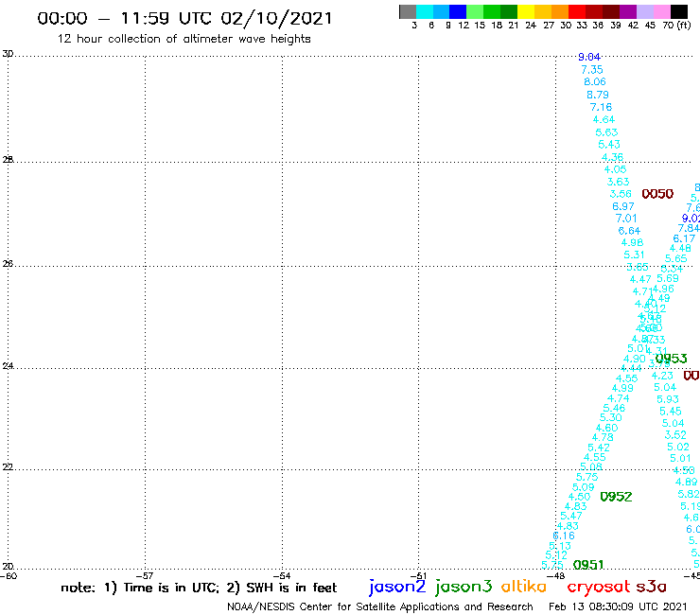This screenshot has height=615, width=700.
Task: Click the cyan swatch in the color scale
Action: click(425, 11)
